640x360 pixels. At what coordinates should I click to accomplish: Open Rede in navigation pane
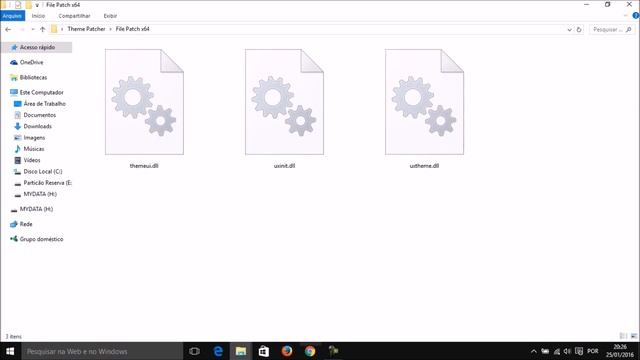[26, 224]
